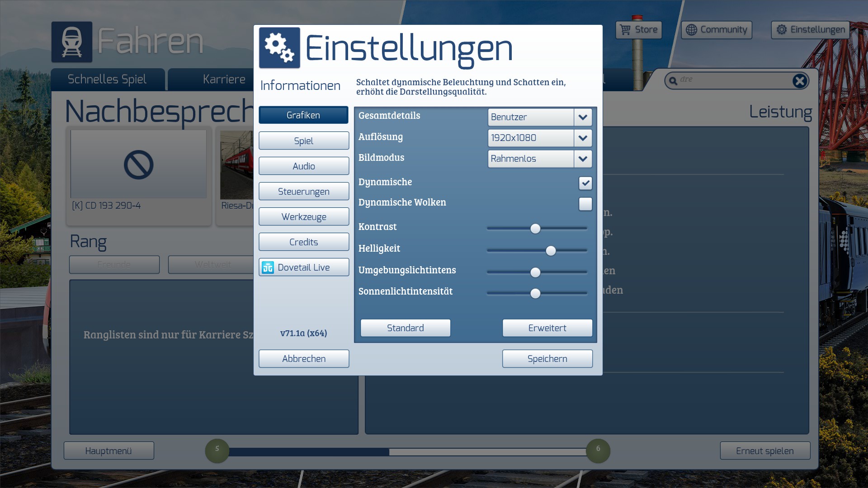Enable the Dynamische Wolken checkbox

585,204
